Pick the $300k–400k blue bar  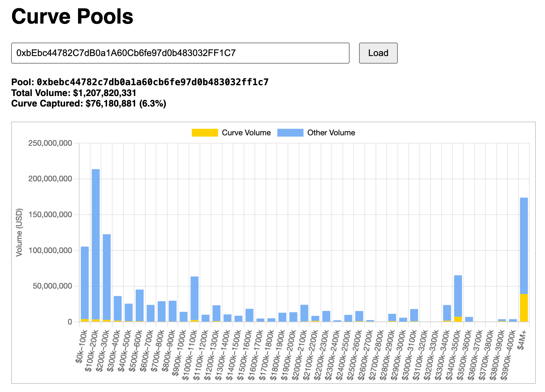click(118, 308)
